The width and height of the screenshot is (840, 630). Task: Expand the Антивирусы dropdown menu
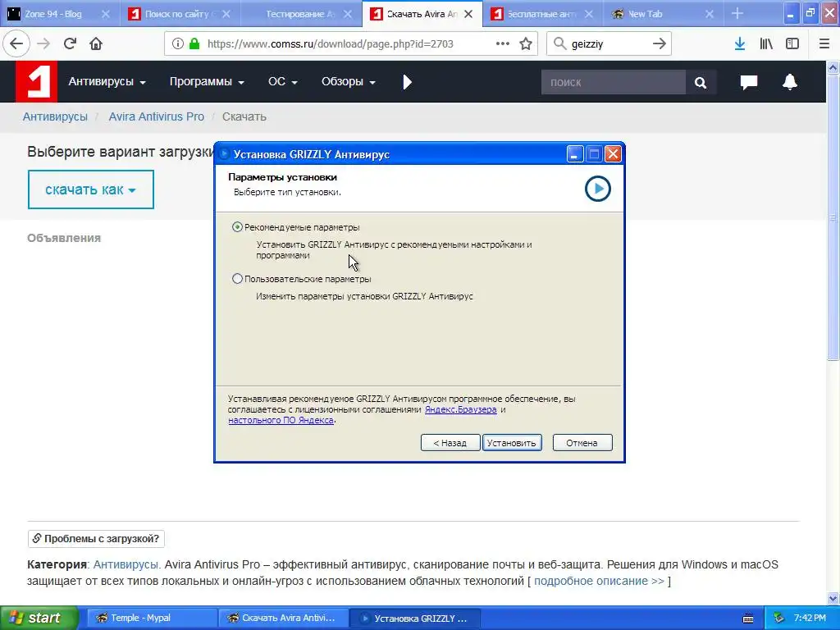[107, 81]
